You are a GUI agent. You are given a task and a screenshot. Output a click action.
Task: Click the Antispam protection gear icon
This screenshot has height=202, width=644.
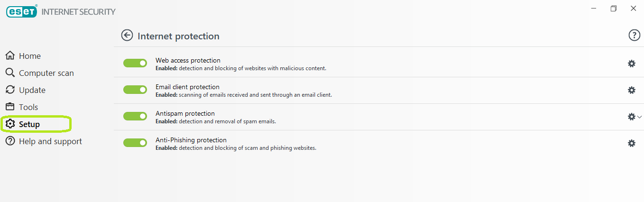[631, 117]
